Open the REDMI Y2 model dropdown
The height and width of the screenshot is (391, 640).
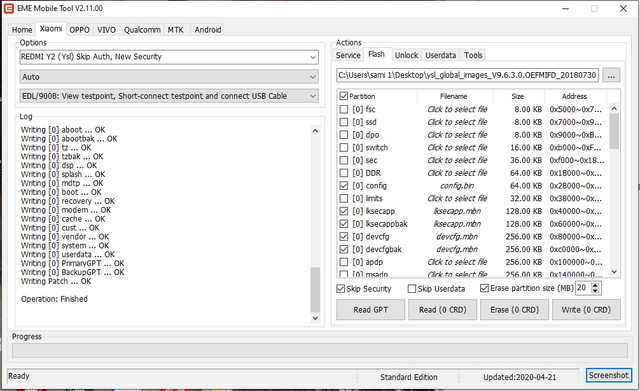point(169,57)
